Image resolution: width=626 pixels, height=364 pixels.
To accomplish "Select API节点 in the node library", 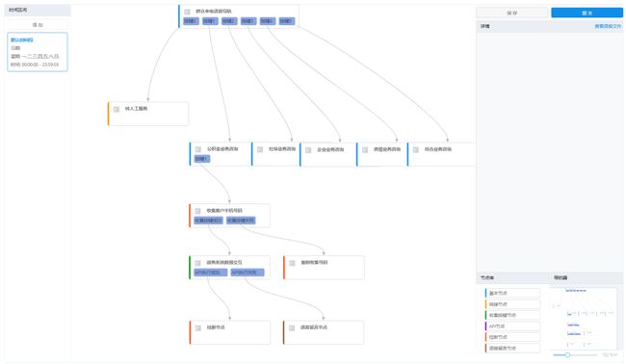I will click(x=512, y=326).
